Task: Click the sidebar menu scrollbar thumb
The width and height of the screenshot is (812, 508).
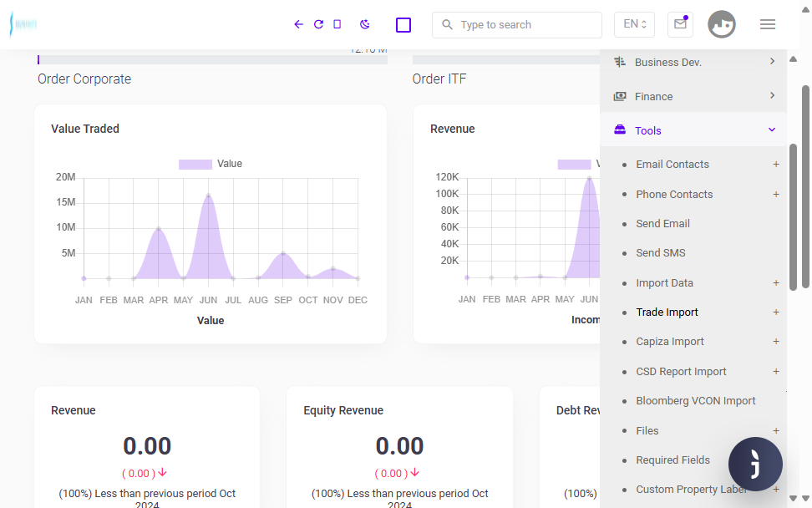Action: [x=793, y=217]
